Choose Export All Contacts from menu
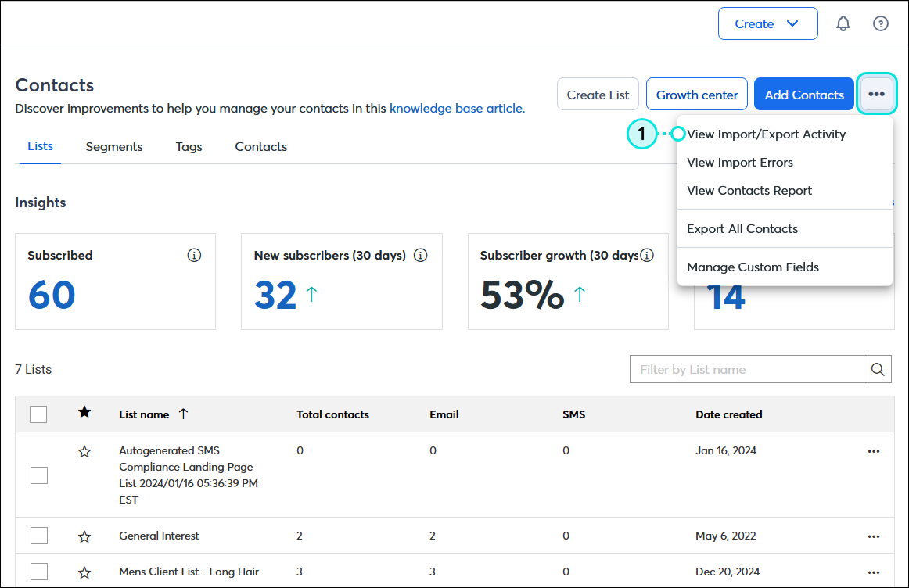Image resolution: width=909 pixels, height=588 pixels. [x=742, y=229]
